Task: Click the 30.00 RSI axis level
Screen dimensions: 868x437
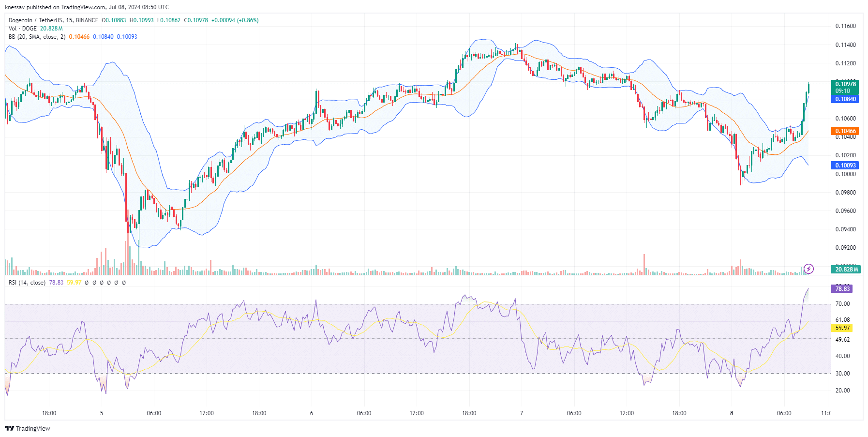Action: 843,374
